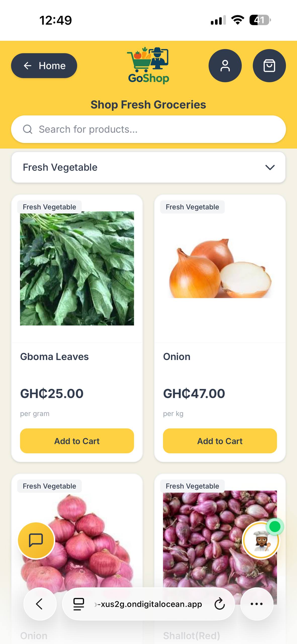Focus the Search for products field

click(x=156, y=129)
